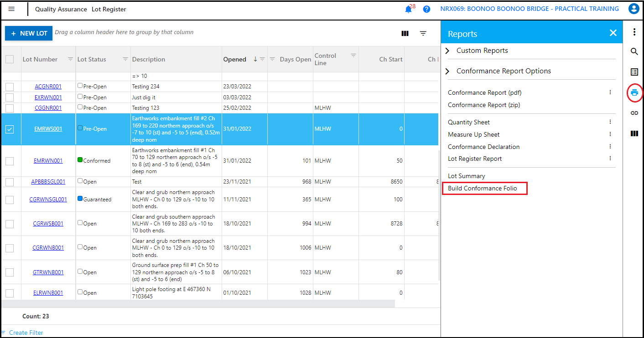Image resolution: width=644 pixels, height=338 pixels.
Task: Select Lot Summary report
Action: click(467, 176)
